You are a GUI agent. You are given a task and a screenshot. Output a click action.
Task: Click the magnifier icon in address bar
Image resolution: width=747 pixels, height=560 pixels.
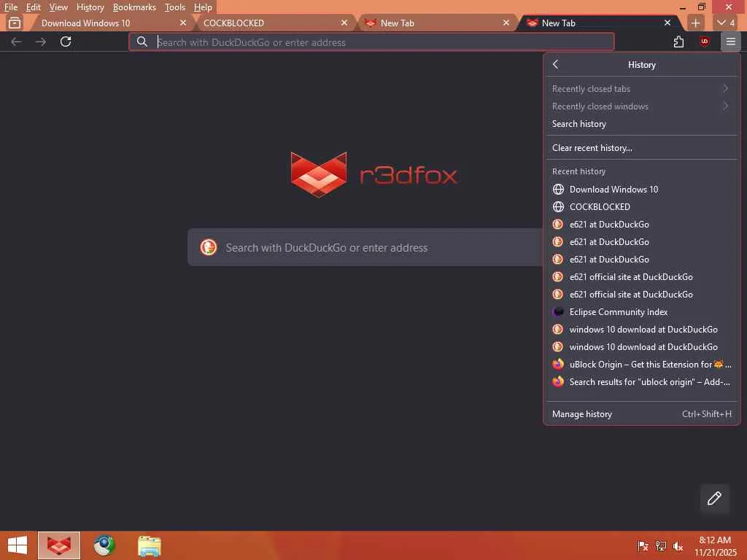coord(142,42)
